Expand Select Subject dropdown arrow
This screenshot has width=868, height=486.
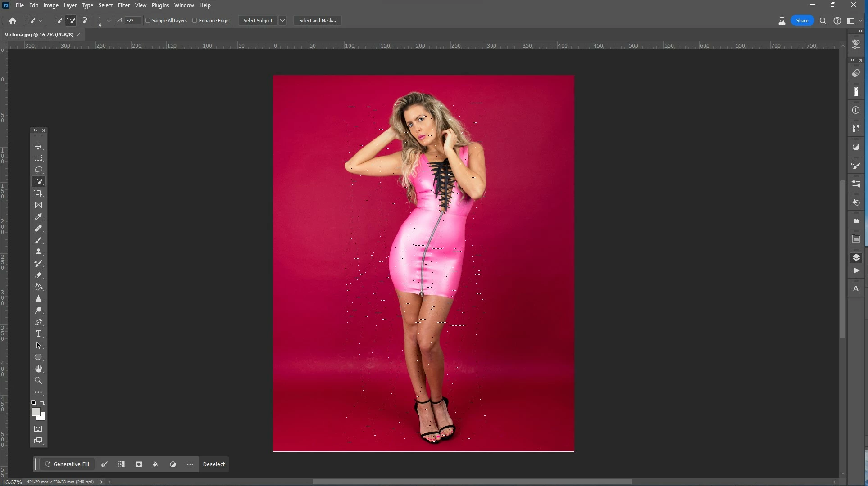[282, 20]
